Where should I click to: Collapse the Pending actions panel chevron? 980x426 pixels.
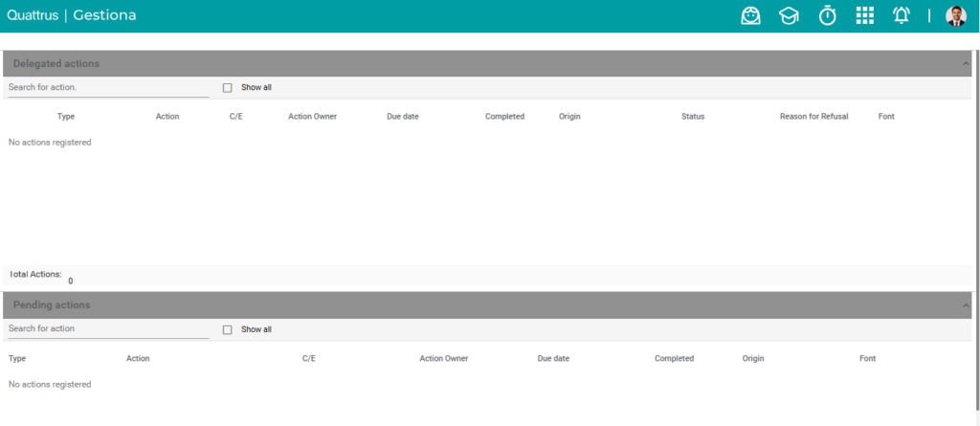point(966,305)
